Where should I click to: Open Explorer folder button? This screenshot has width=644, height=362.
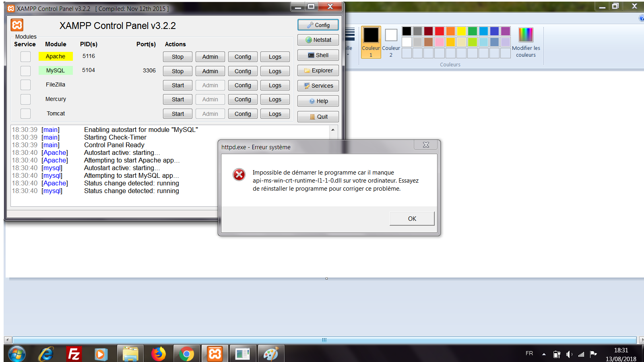pyautogui.click(x=318, y=70)
